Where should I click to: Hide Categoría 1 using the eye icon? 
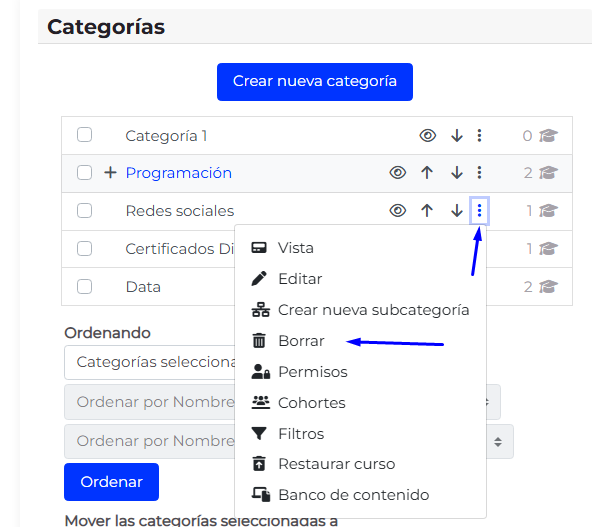click(428, 136)
